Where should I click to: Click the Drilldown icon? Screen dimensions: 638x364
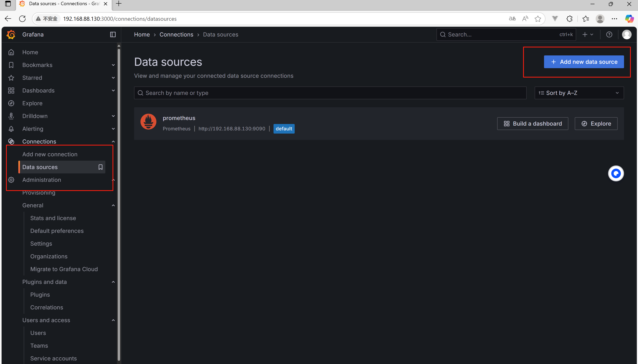[11, 116]
